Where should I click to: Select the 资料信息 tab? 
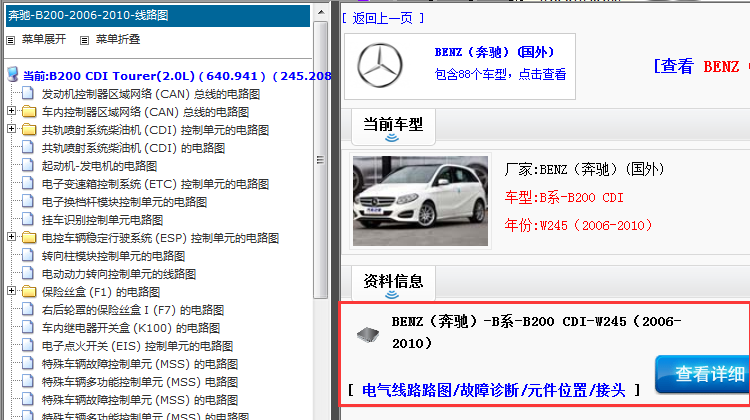[x=393, y=283]
